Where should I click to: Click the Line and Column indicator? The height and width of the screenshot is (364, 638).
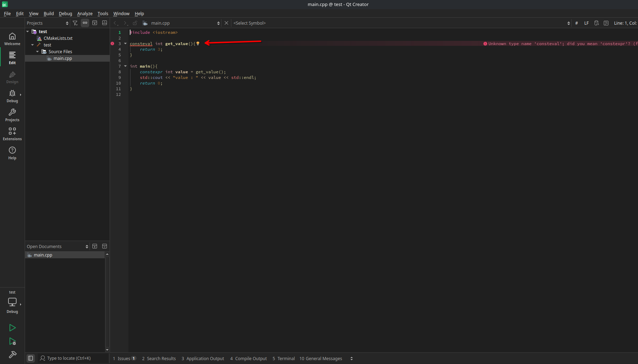pos(625,23)
